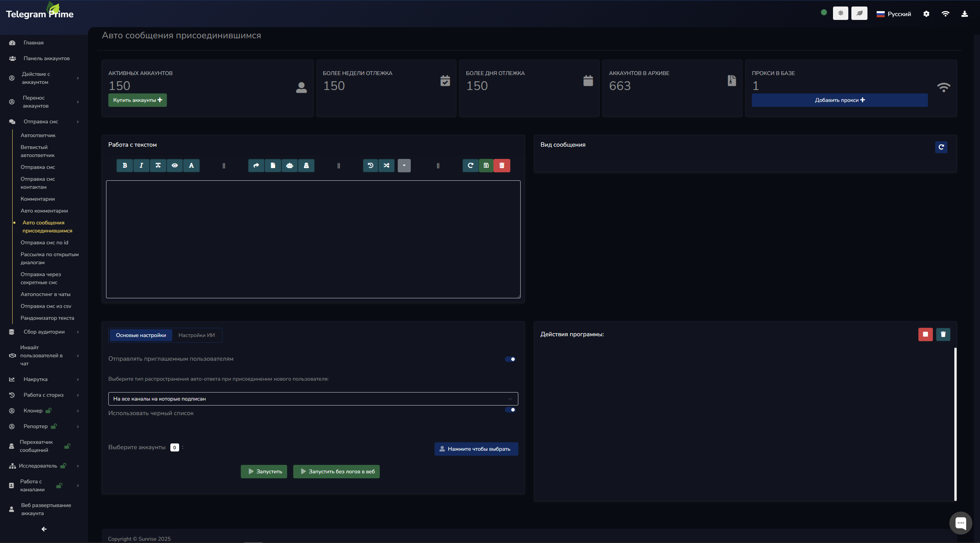
Task: Click the spy agent icon in toolbar
Action: [x=306, y=165]
